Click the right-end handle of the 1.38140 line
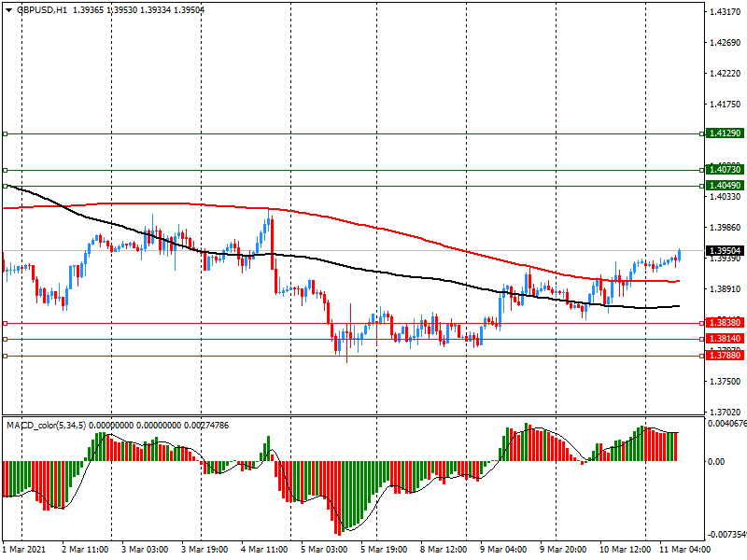The width and height of the screenshot is (747, 560). coord(702,339)
